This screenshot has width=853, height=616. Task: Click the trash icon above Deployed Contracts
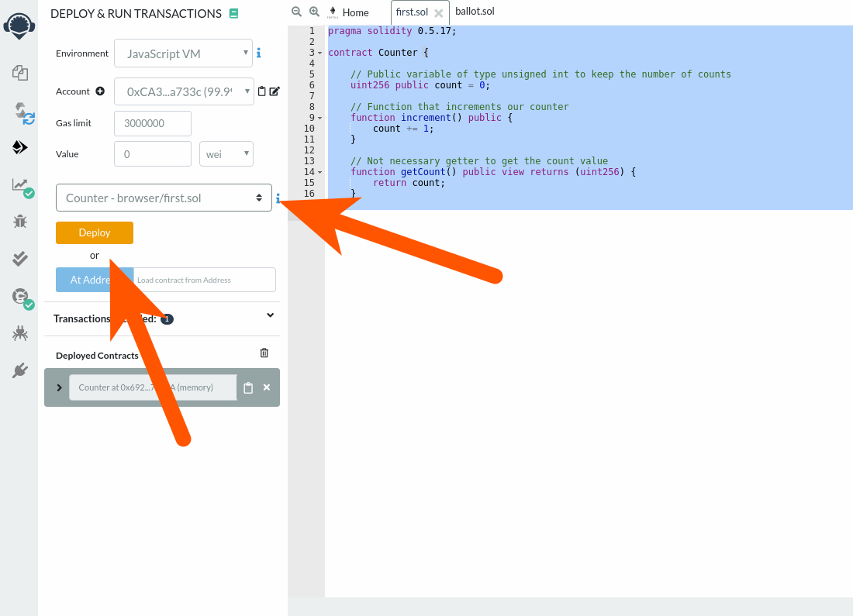tap(264, 352)
